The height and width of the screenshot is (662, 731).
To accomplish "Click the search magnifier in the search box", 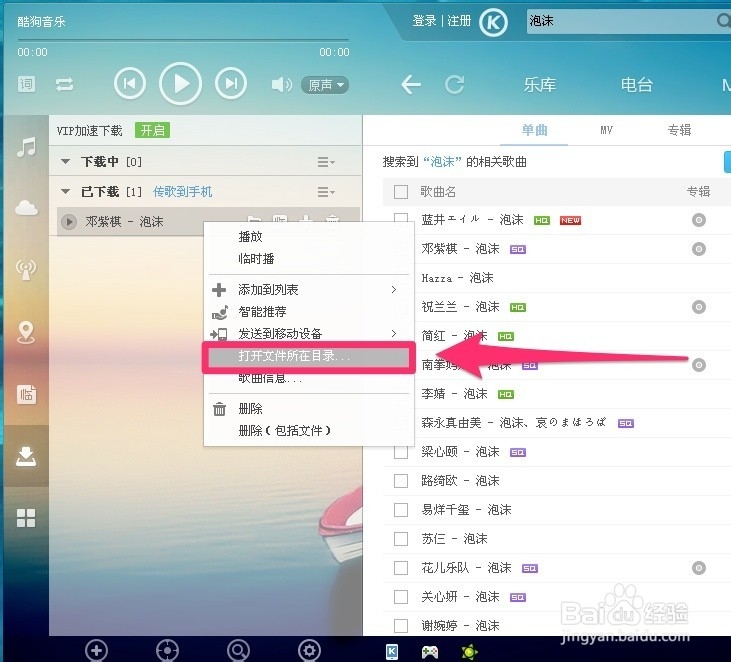I will point(724,21).
